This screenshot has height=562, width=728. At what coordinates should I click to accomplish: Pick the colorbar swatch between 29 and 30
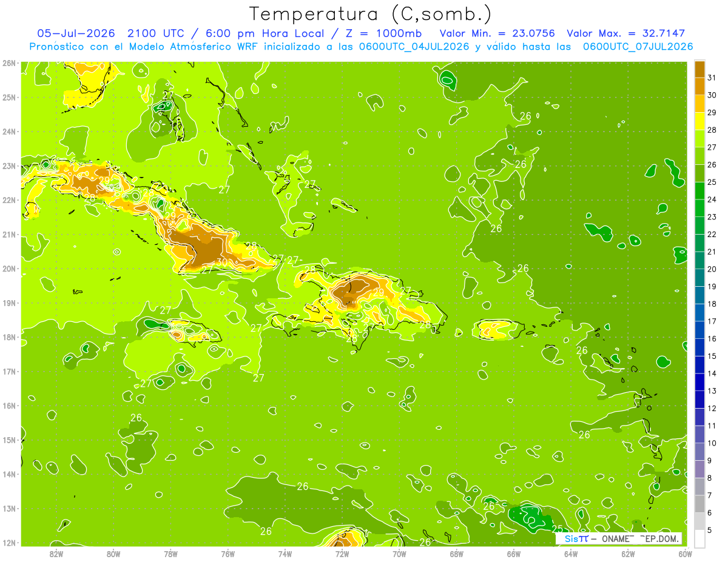tap(699, 104)
